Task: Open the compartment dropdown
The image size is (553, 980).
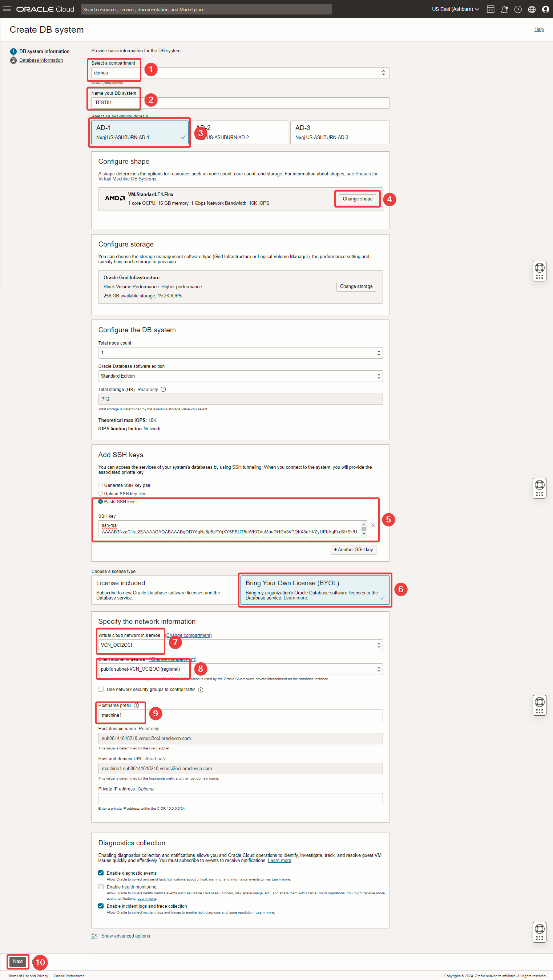Action: (240, 73)
